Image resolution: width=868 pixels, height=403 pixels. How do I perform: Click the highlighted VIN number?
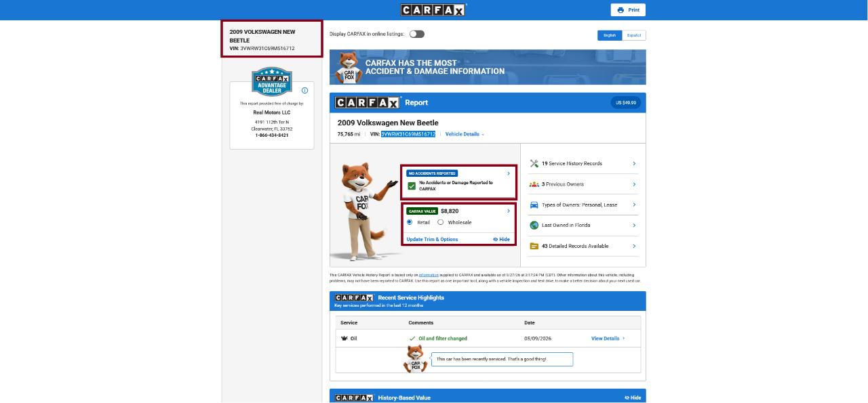point(408,134)
